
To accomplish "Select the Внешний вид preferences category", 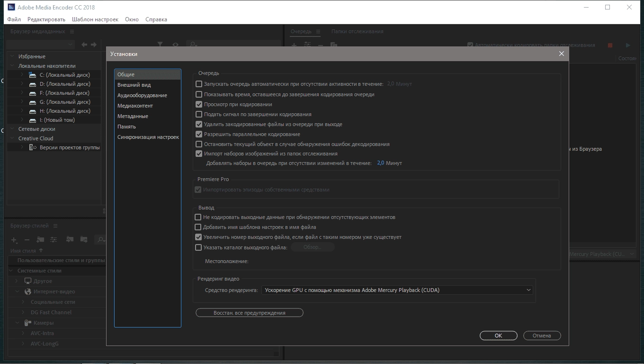I will click(x=134, y=85).
